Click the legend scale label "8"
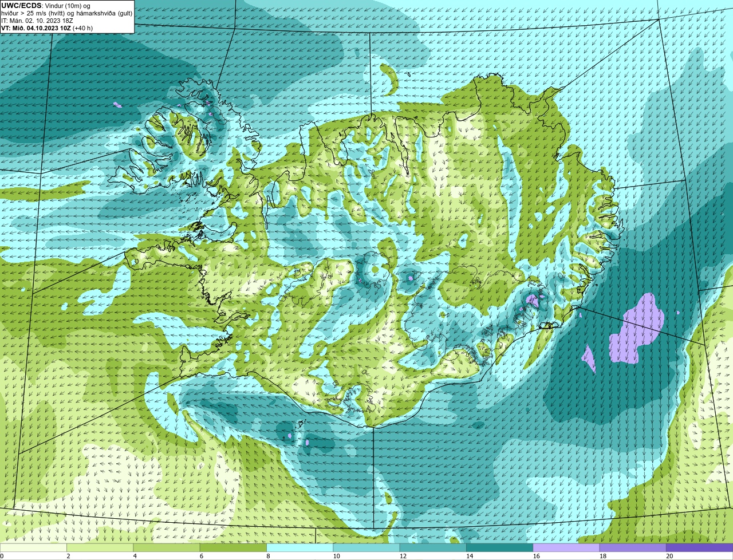 click(267, 556)
